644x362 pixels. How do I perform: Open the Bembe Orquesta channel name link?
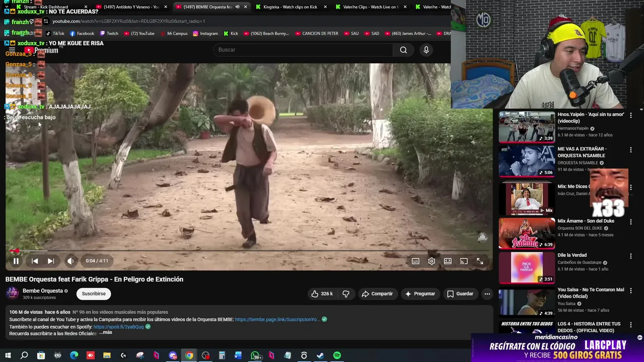(x=43, y=291)
